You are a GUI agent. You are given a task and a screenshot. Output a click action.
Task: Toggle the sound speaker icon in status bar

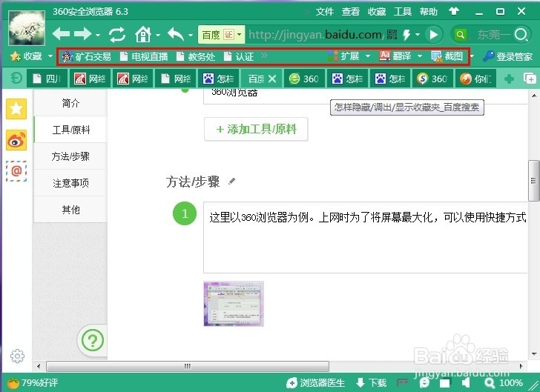[x=466, y=382]
